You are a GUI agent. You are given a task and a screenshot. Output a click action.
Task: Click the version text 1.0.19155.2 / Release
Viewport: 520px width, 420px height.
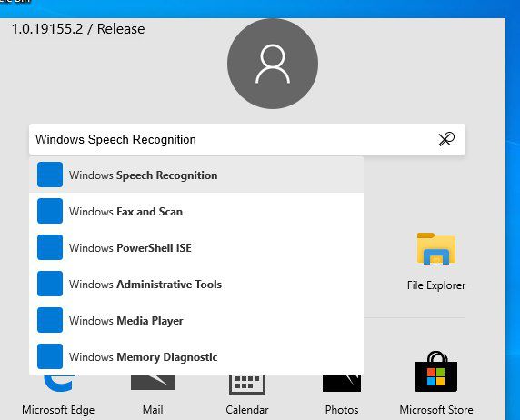click(x=78, y=29)
